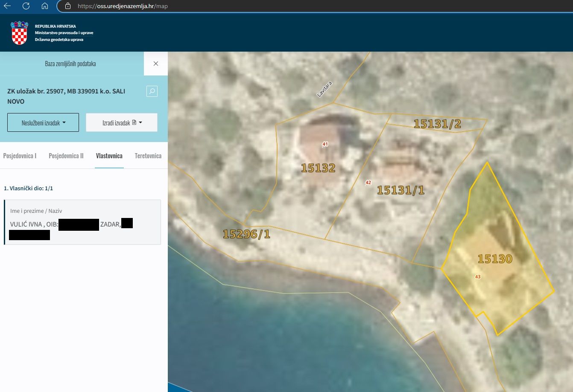The height and width of the screenshot is (392, 573).
Task: Go to browser home icon
Action: pos(45,6)
